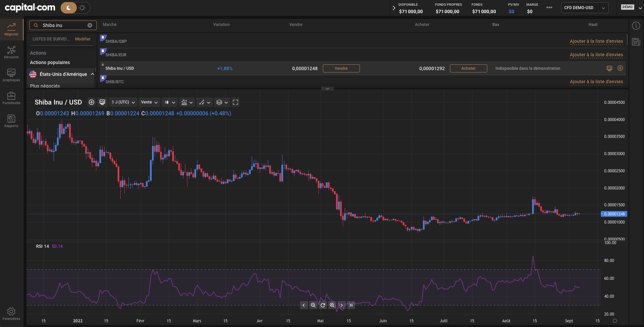The height and width of the screenshot is (327, 644).
Task: Select Actions populaires list
Action: click(x=50, y=62)
